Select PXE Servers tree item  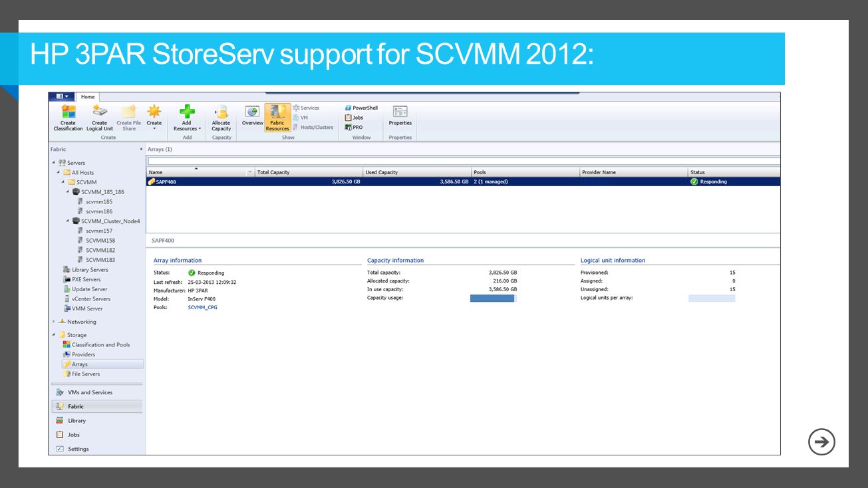click(x=82, y=280)
